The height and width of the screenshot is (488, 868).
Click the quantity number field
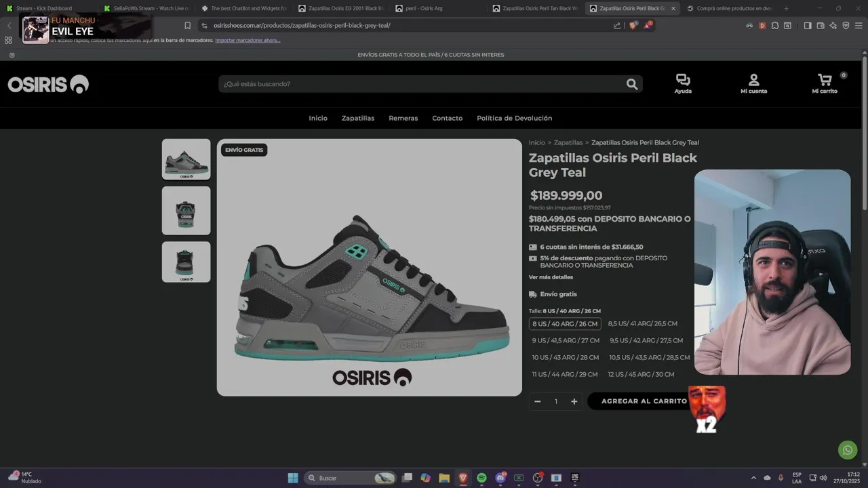click(556, 401)
